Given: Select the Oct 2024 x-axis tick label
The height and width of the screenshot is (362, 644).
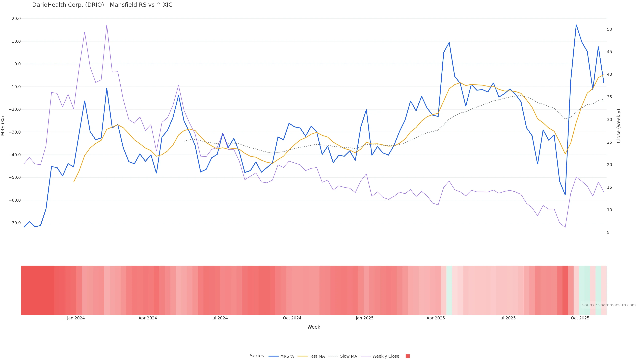Looking at the screenshot, I should [292, 318].
